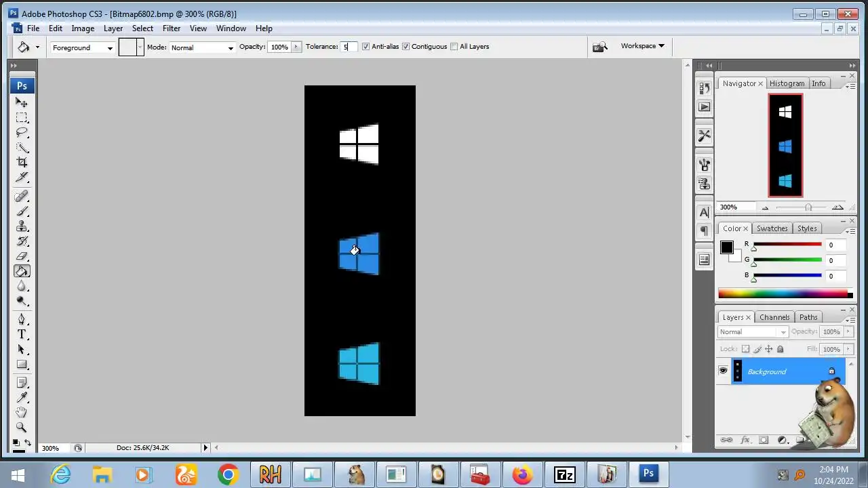Select the Pen tool
Image resolution: width=868 pixels, height=488 pixels.
click(22, 319)
